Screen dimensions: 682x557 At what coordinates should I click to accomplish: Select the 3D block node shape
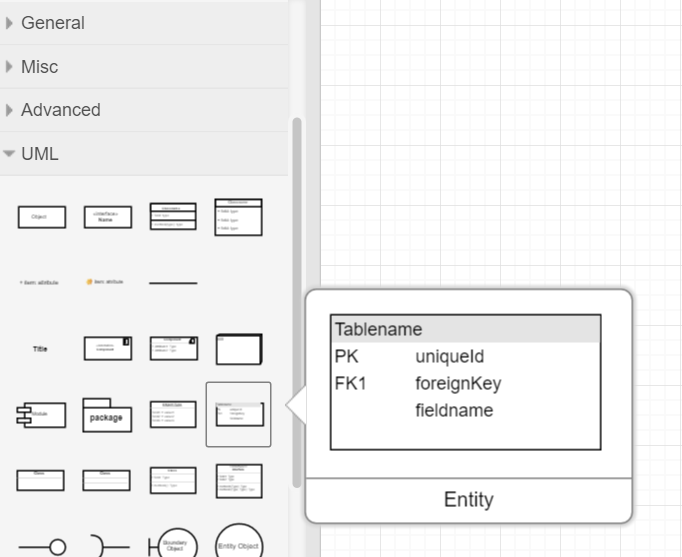239,349
